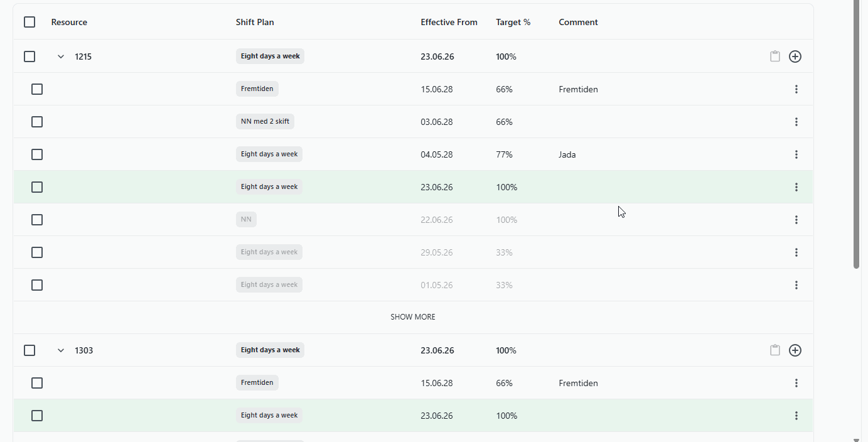Viewport: 868px width, 442px height.
Task: Click the add icon for resource 1303
Action: pos(795,350)
